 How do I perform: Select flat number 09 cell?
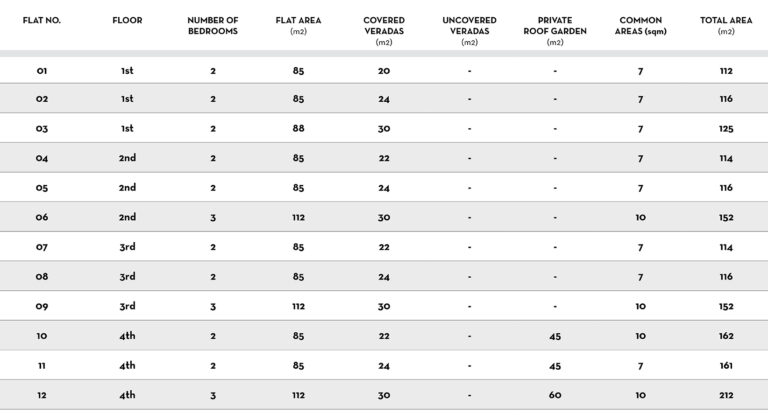42,306
